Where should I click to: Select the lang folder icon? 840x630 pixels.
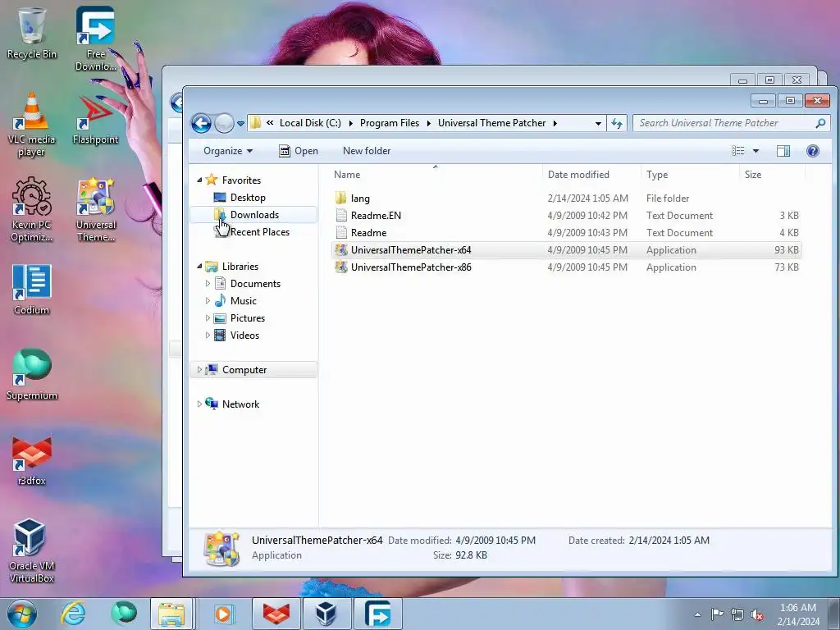[340, 199]
